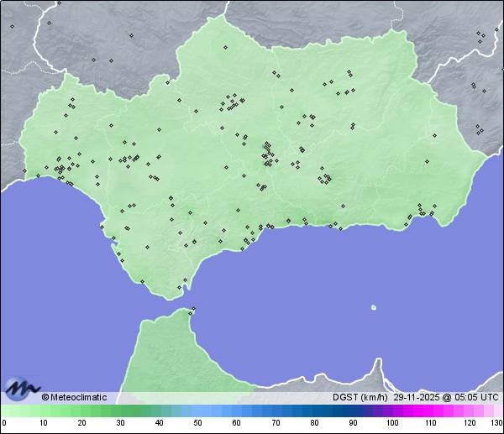504x434 pixels.
Task: Pick the 80 km/h dark blue scale segment
Action: (314, 411)
